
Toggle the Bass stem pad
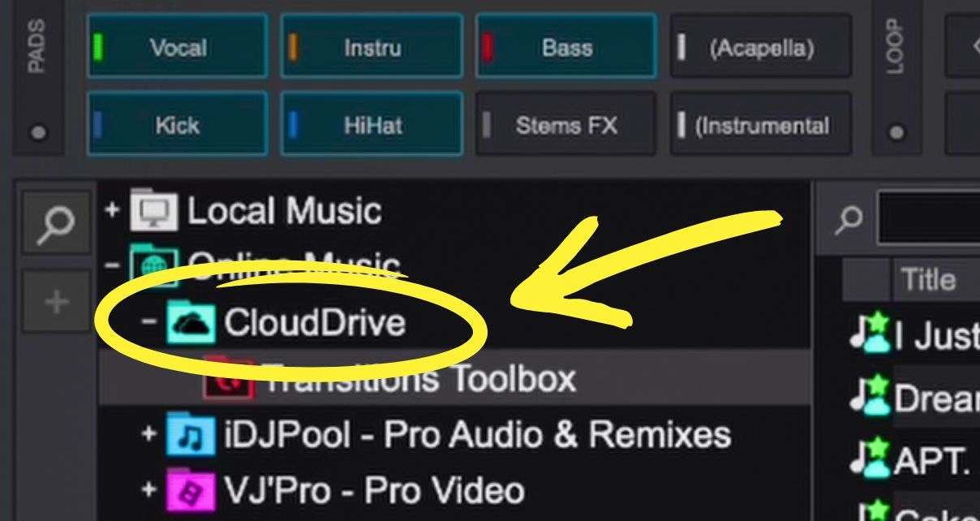pyautogui.click(x=565, y=47)
